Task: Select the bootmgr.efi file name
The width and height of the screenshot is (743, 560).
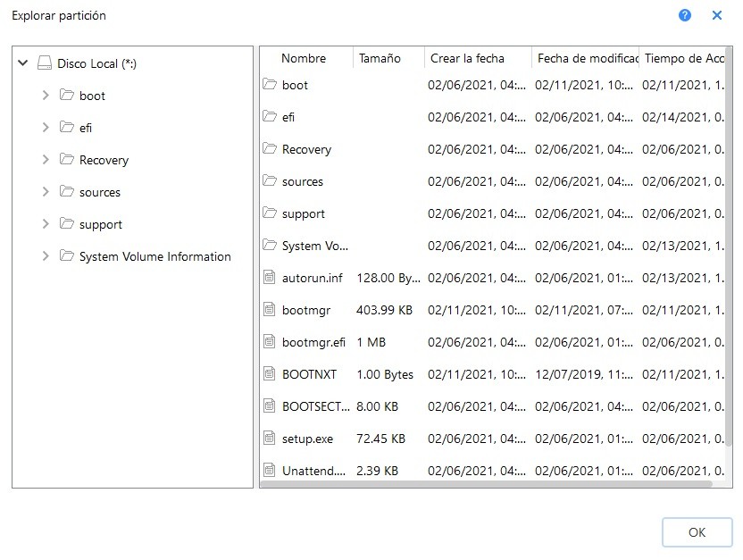Action: tap(313, 342)
